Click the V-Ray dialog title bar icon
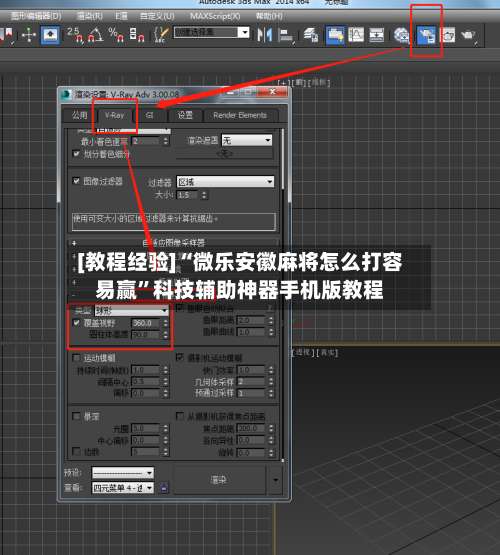Image resolution: width=500 pixels, height=555 pixels. coord(66,95)
